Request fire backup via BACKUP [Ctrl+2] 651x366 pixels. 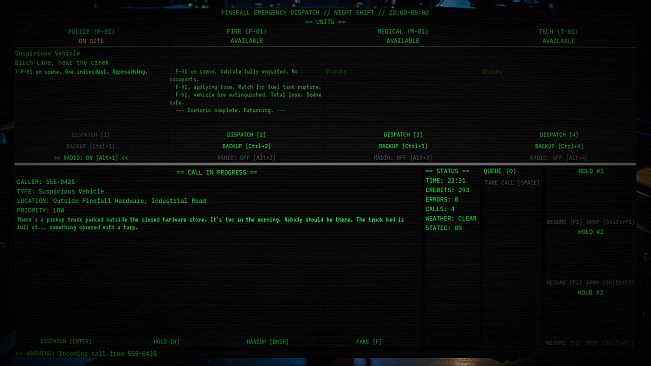point(246,146)
